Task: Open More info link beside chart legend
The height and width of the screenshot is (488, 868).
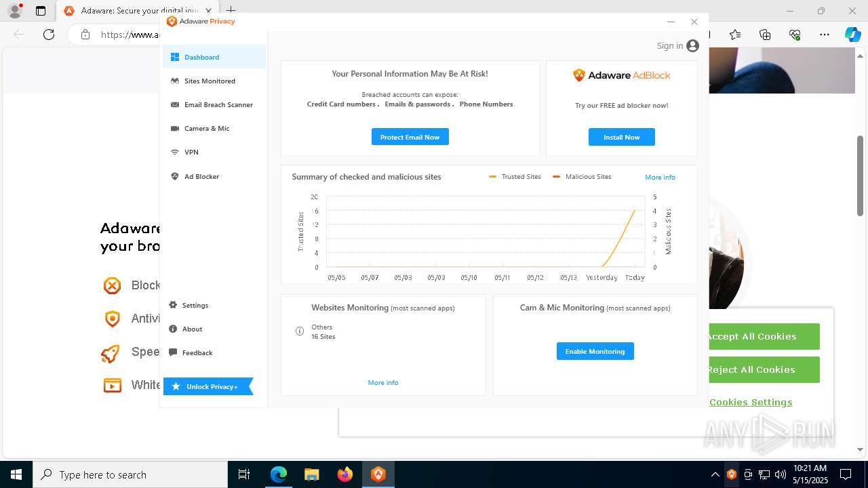Action: (x=660, y=177)
